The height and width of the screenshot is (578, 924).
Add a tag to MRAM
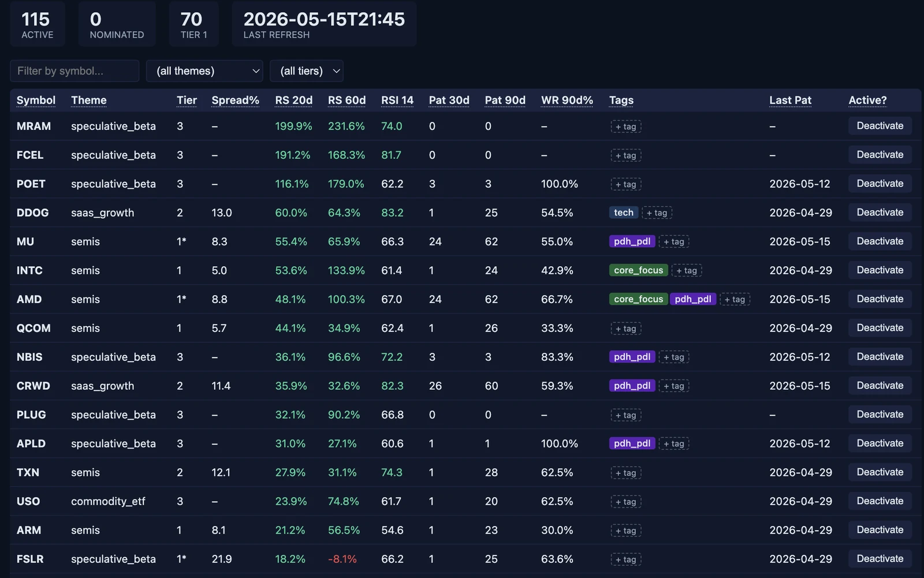(x=626, y=126)
